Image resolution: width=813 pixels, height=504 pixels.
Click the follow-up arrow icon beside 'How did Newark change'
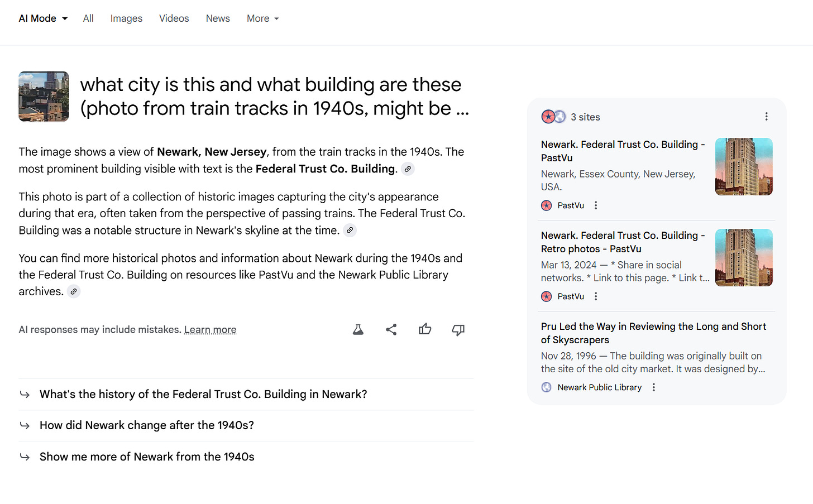pyautogui.click(x=25, y=426)
